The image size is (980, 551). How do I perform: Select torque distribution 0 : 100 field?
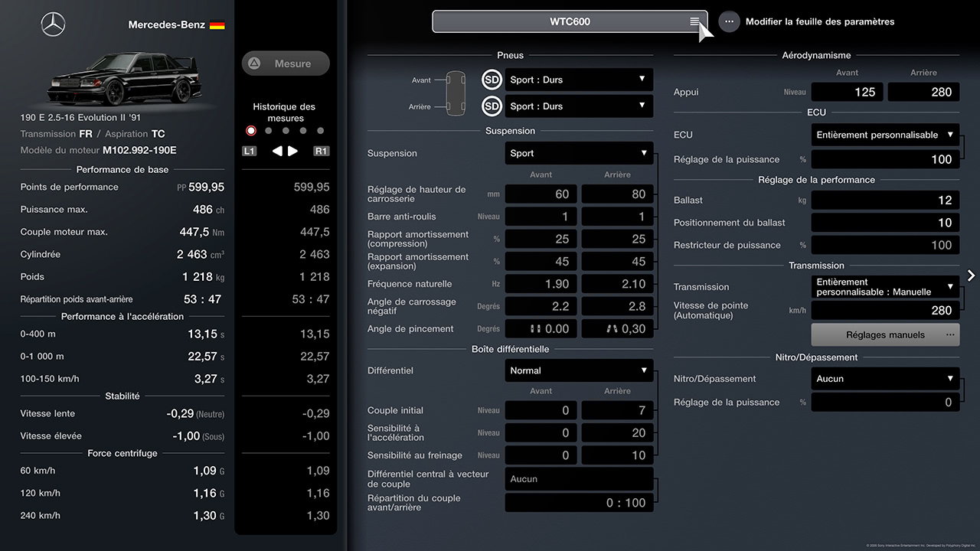(580, 503)
